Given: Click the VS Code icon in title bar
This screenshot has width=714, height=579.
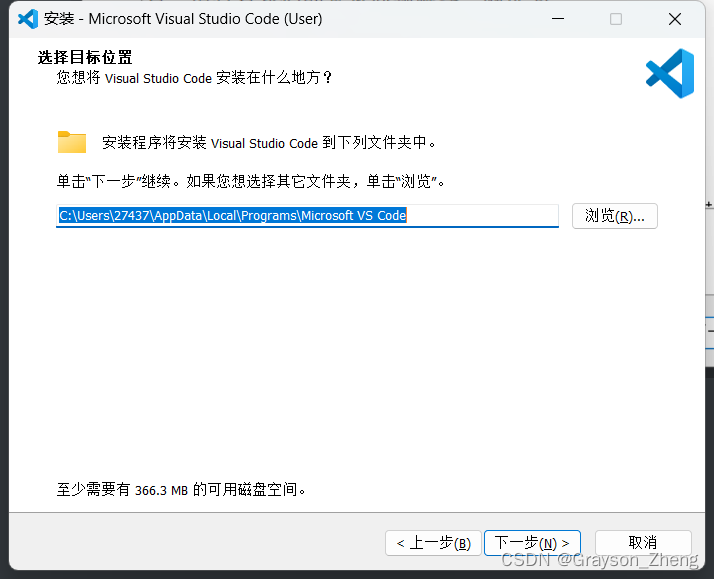Looking at the screenshot, I should pyautogui.click(x=27, y=19).
